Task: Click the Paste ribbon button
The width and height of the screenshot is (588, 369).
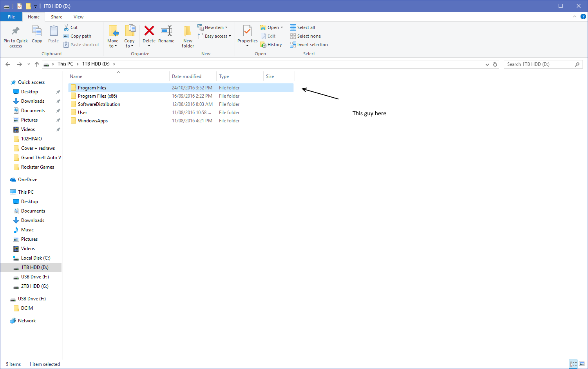Action: (x=53, y=34)
